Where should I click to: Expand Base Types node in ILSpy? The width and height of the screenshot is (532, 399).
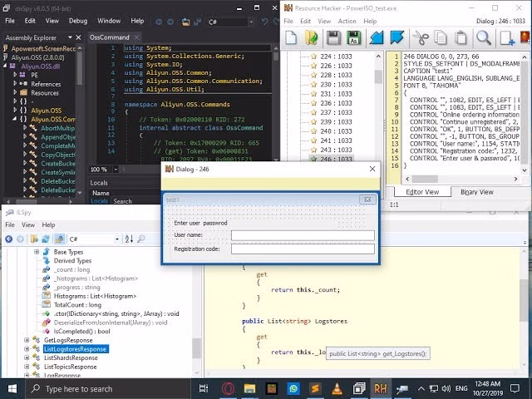click(x=37, y=252)
